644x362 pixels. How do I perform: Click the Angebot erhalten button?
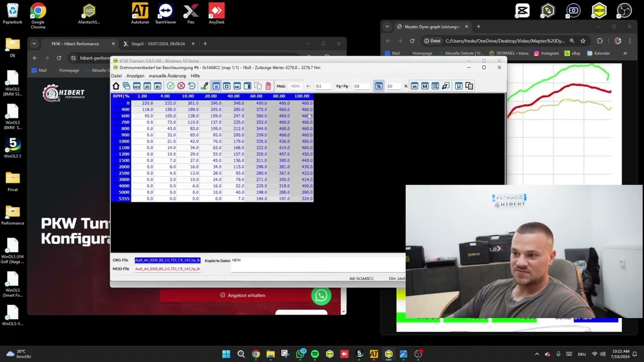(x=243, y=295)
